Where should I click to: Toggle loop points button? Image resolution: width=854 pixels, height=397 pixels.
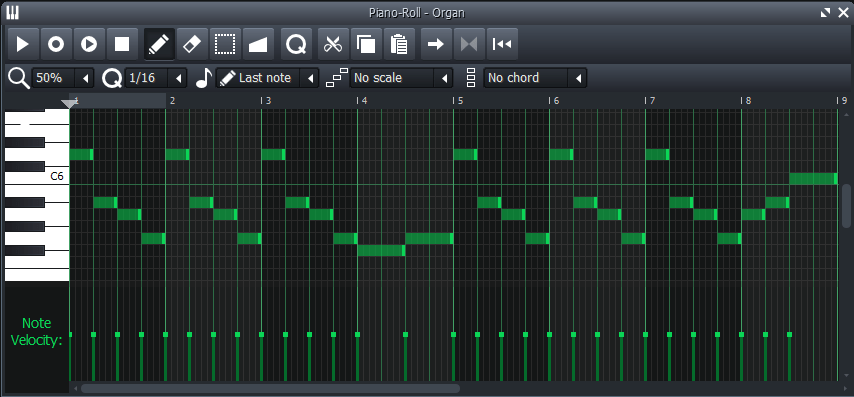469,44
